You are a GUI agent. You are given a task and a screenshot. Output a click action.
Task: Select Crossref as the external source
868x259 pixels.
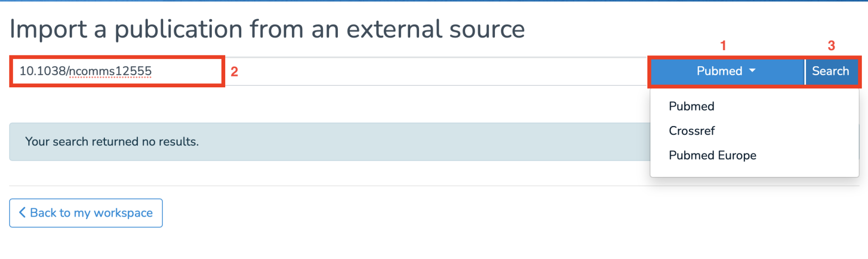[691, 131]
